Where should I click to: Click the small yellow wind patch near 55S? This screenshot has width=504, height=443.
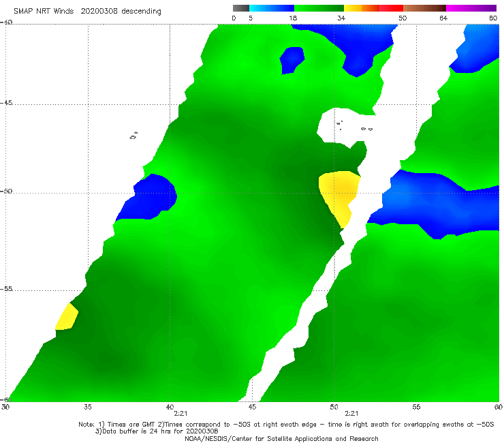coord(67,317)
